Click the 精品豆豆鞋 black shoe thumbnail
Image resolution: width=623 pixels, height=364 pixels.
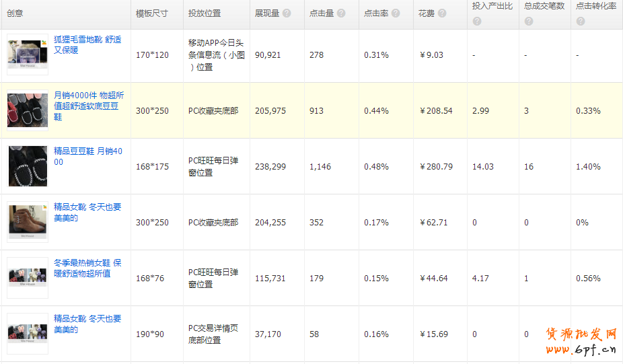point(28,166)
